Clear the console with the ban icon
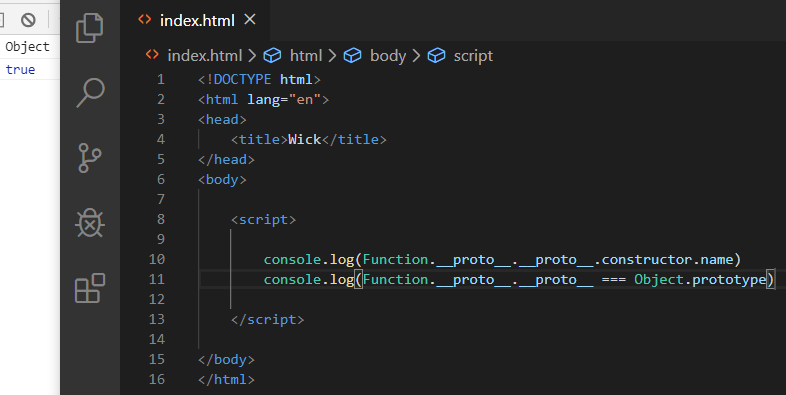The image size is (786, 395). (x=28, y=20)
